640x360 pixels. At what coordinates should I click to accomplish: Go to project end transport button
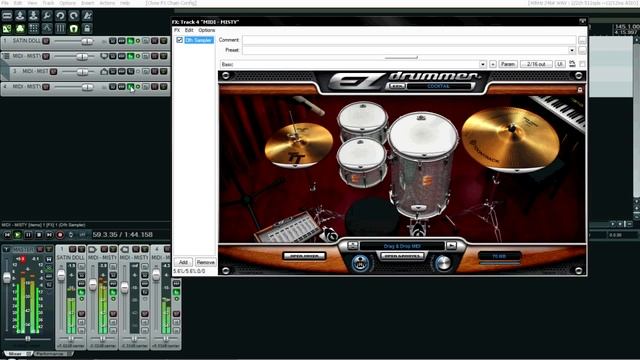[49, 235]
